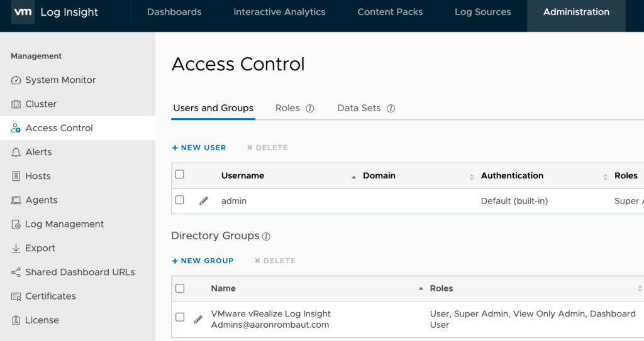Sort users by Username column arrow

tap(353, 176)
